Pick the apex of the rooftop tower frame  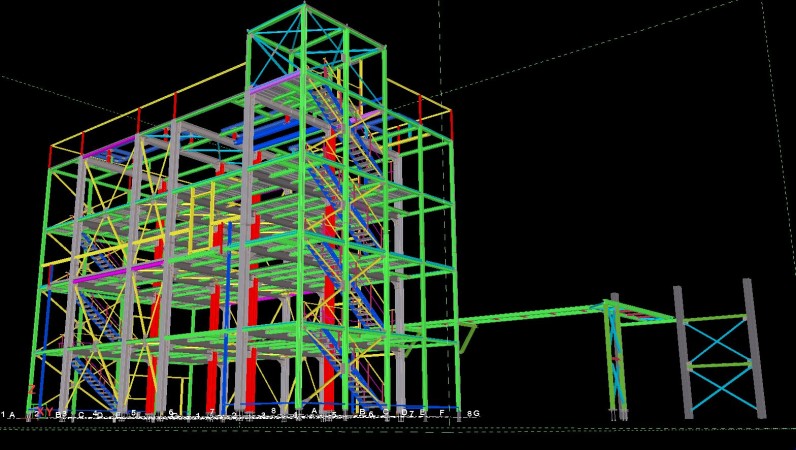click(305, 6)
